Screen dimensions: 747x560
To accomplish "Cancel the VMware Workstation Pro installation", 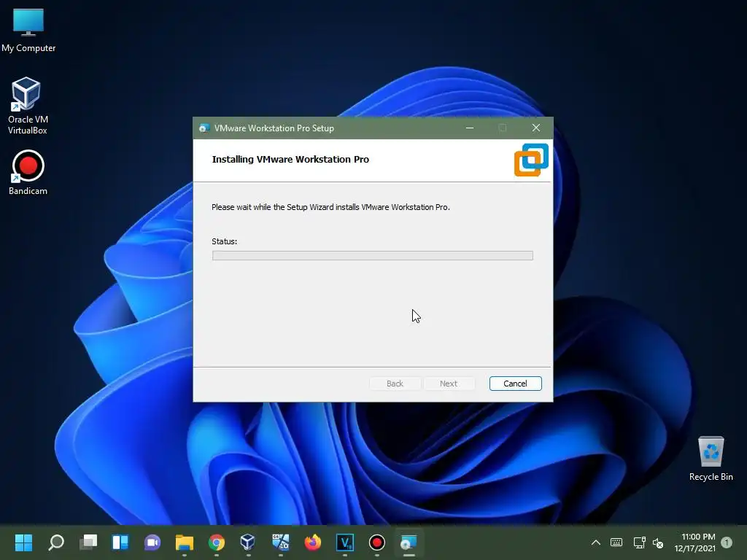I will [516, 384].
